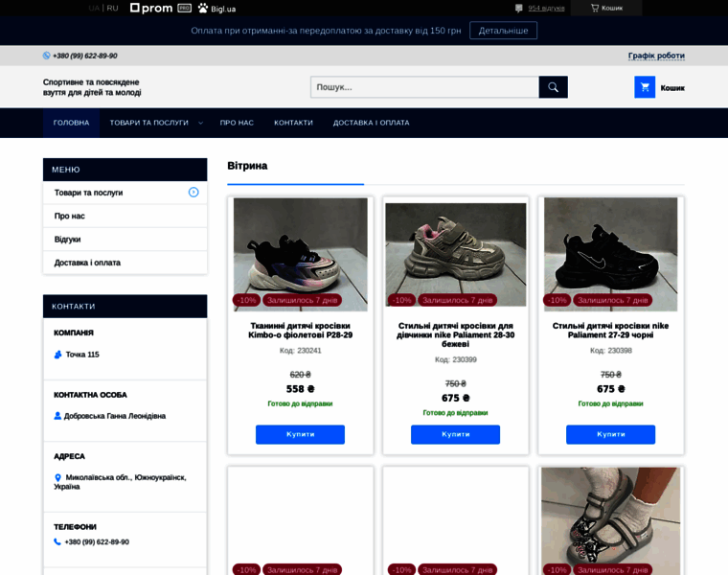Open ДОСТАВКА І ОПЛАТА nav item
Viewport: 728px width, 575px height.
tap(371, 123)
